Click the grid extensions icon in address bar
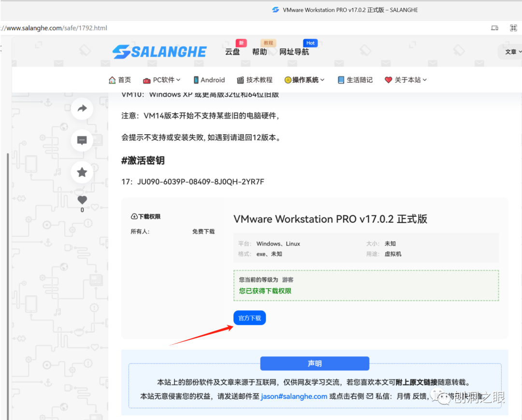The height and width of the screenshot is (420, 522). 513,28
